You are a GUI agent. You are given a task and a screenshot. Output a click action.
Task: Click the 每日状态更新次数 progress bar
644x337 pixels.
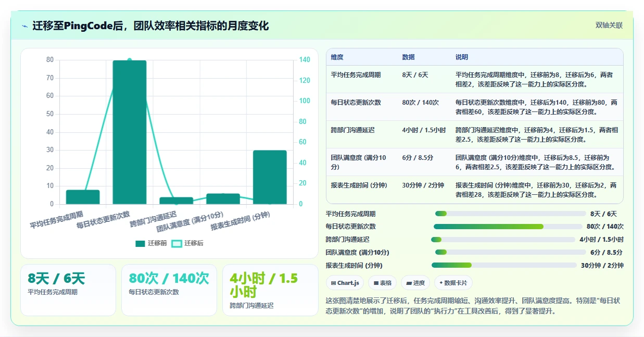508,227
